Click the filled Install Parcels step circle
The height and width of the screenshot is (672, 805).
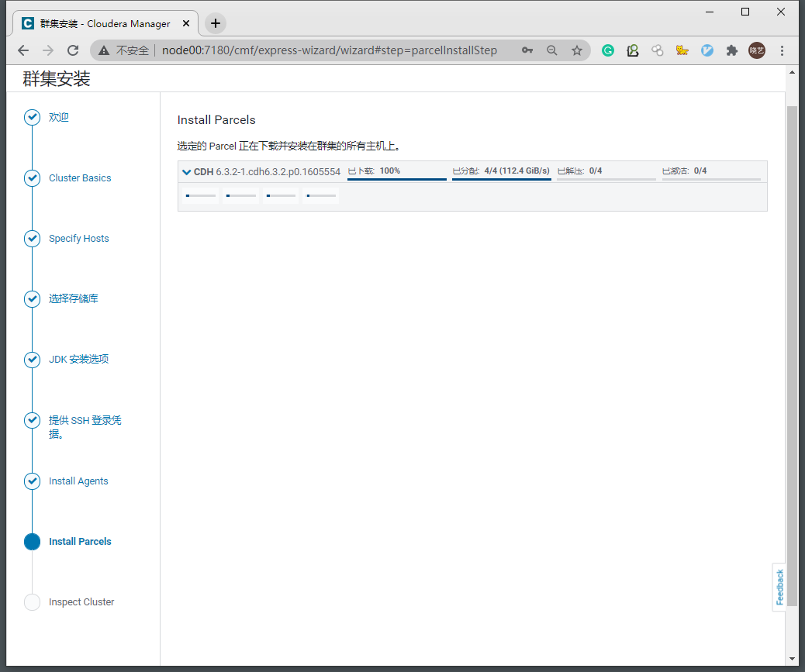click(x=33, y=542)
